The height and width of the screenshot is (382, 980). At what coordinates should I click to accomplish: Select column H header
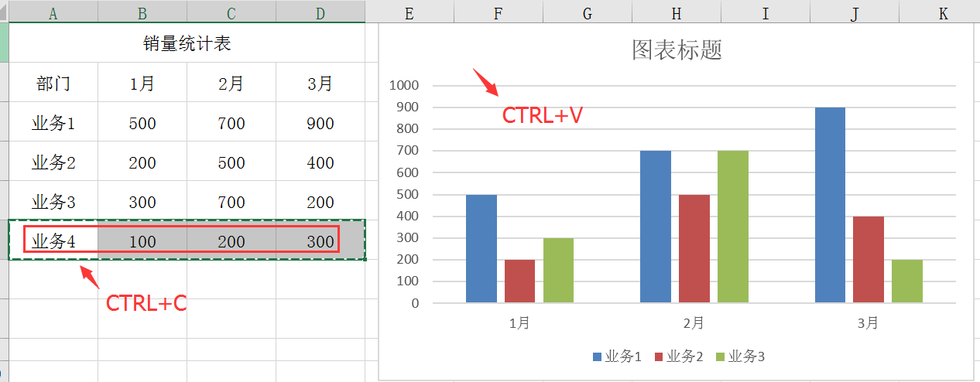click(676, 12)
